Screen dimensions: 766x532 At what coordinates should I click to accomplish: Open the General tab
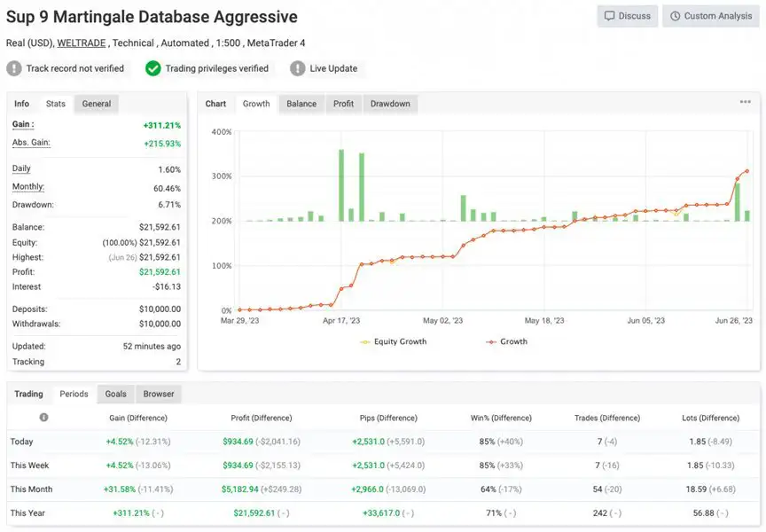[x=97, y=104]
